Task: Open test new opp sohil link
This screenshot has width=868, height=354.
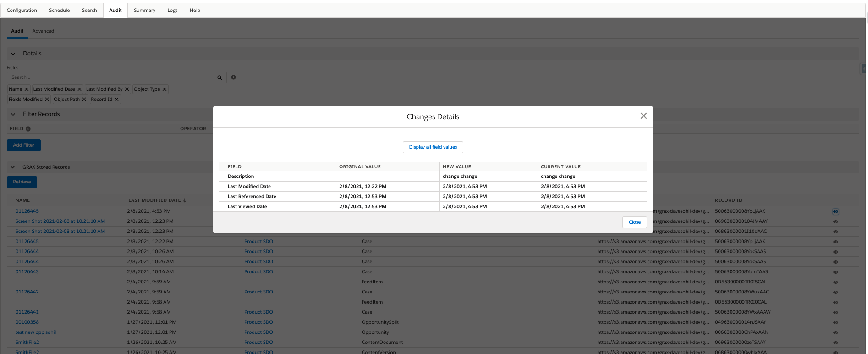Action: point(36,332)
